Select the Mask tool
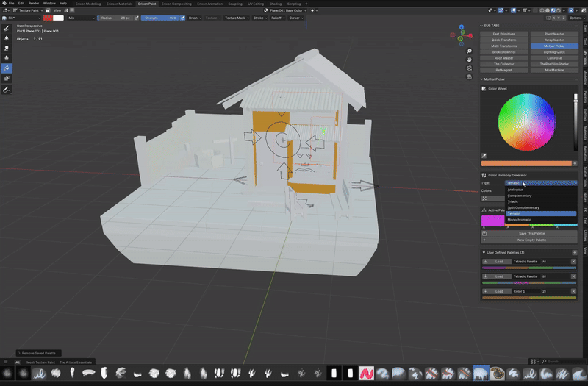Viewport: 588px width, 386px height. coord(7,79)
